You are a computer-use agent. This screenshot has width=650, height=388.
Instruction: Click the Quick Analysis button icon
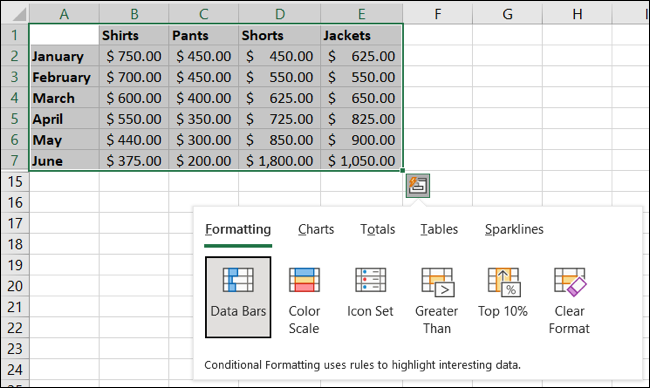click(417, 185)
